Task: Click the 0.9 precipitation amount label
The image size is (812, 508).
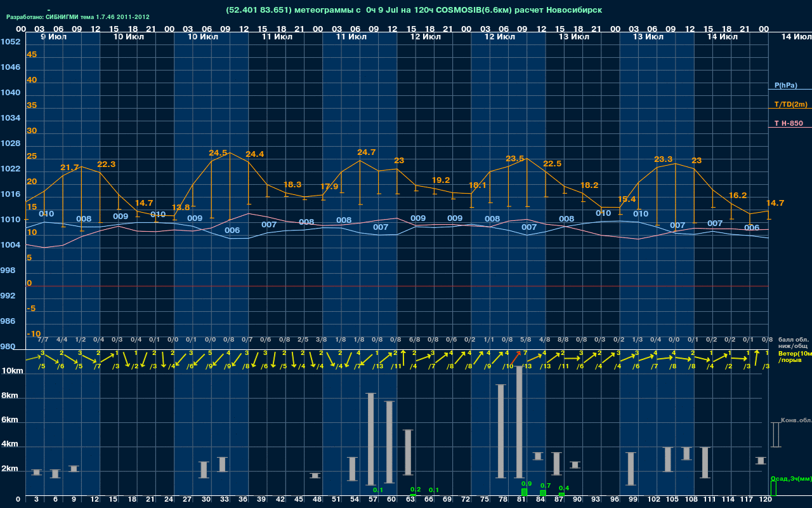Action: click(x=526, y=484)
